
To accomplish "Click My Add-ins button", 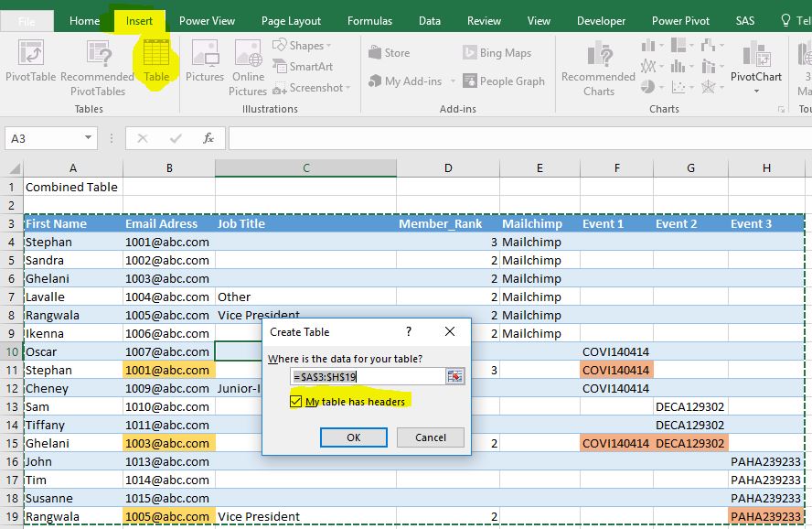I will click(x=405, y=81).
